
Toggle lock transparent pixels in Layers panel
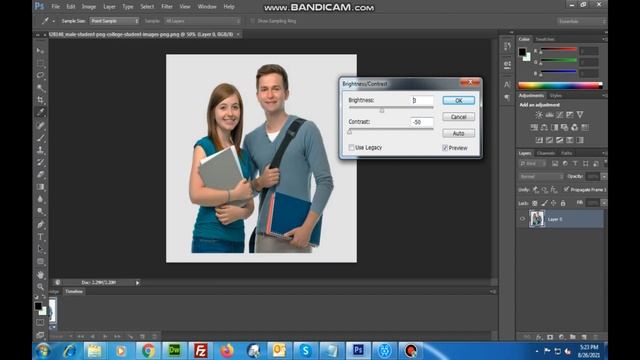coord(535,203)
